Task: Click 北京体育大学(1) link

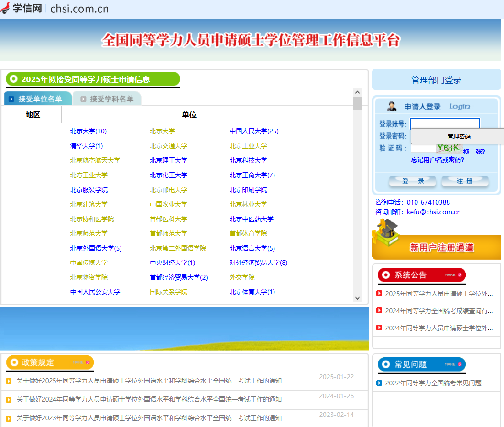Action: pyautogui.click(x=252, y=292)
